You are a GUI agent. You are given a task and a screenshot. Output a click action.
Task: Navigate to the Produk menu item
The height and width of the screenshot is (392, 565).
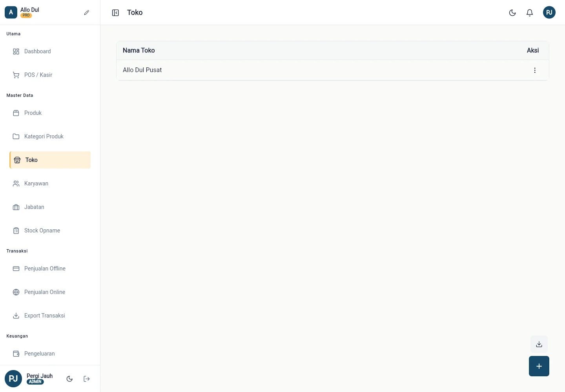point(50,113)
